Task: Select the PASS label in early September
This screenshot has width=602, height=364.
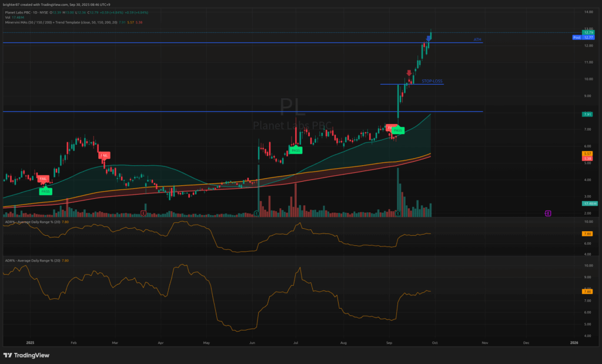Action: point(398,131)
